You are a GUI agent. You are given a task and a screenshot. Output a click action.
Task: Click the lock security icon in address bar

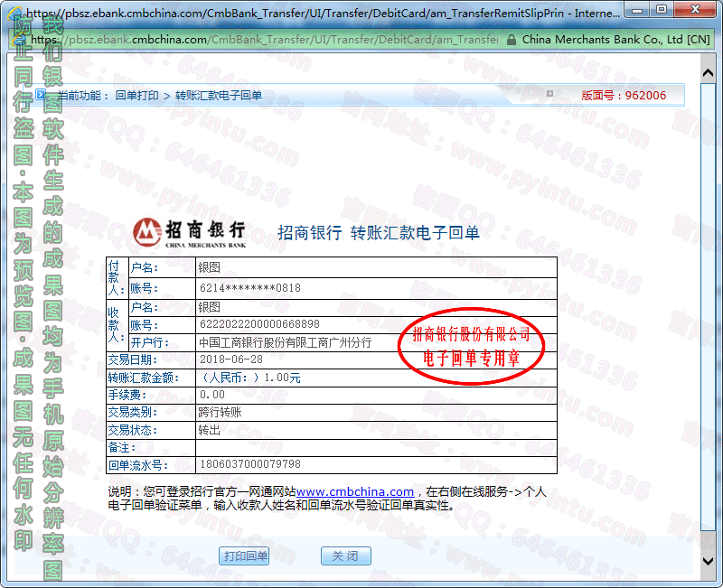(511, 40)
